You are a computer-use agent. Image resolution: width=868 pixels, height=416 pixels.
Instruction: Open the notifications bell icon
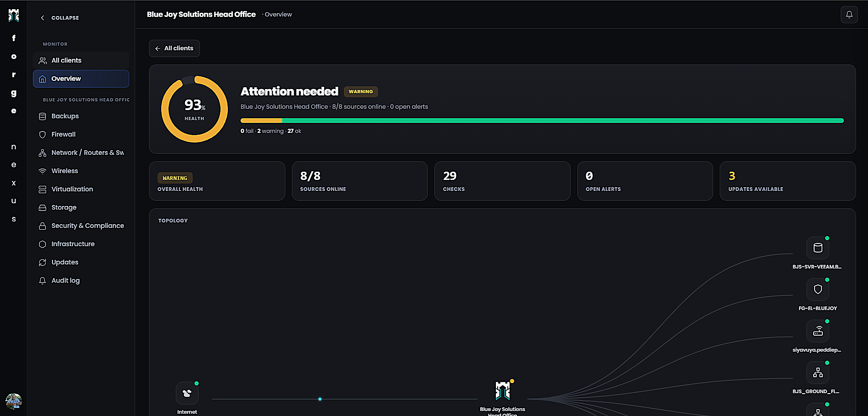pos(849,15)
